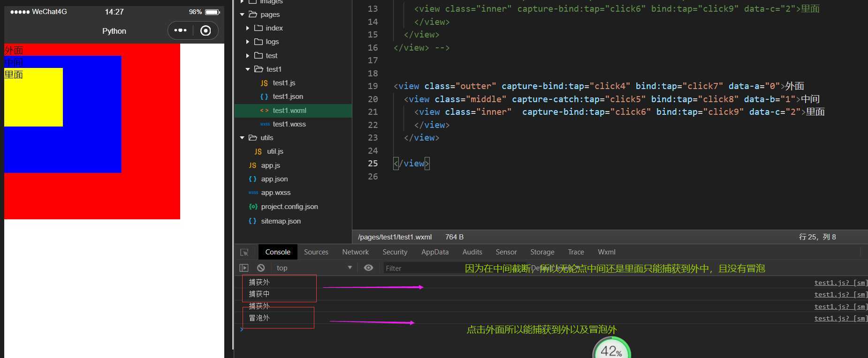This screenshot has height=358, width=868.
Task: Toggle the console eye live expression icon
Action: tap(369, 268)
